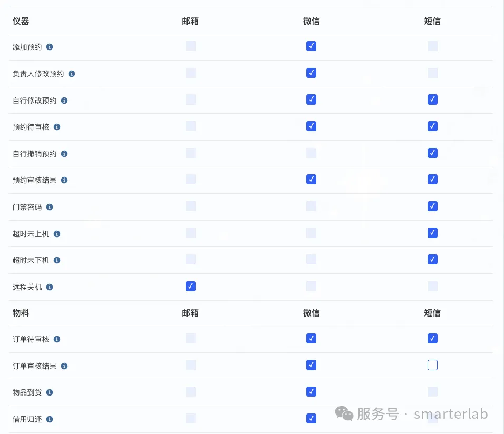Uncheck 微信 for 负责人修改预约

311,73
